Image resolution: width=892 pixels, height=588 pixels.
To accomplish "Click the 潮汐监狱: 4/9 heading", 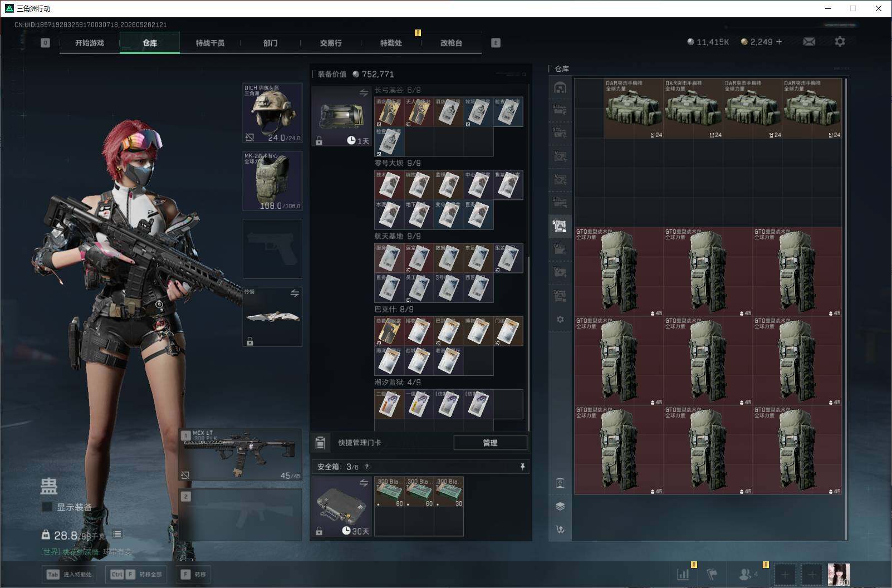I will click(x=398, y=383).
